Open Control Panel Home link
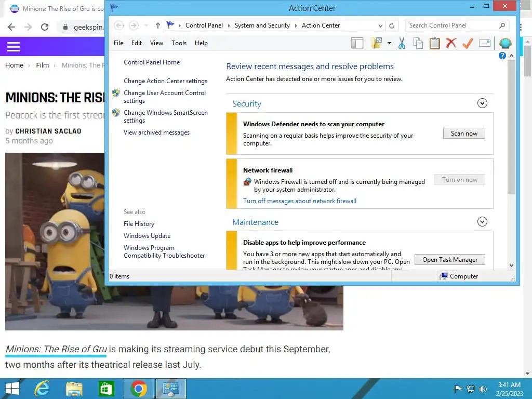Image resolution: width=532 pixels, height=399 pixels. pos(152,62)
